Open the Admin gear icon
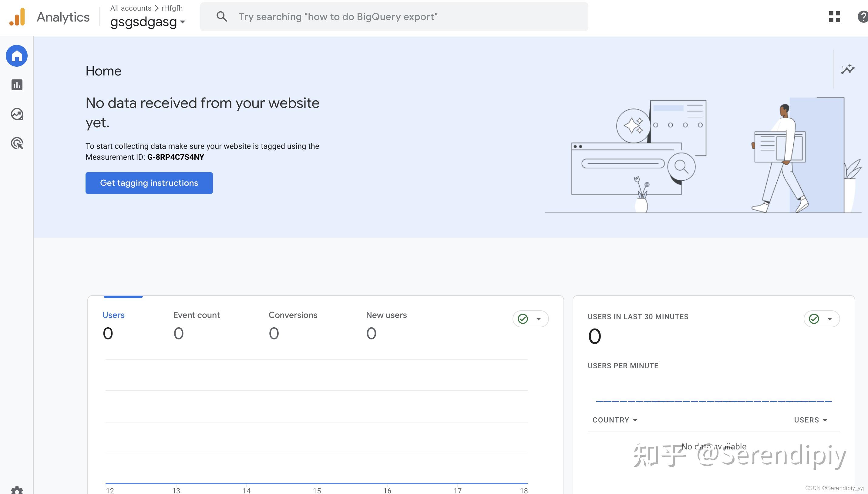 pyautogui.click(x=17, y=490)
